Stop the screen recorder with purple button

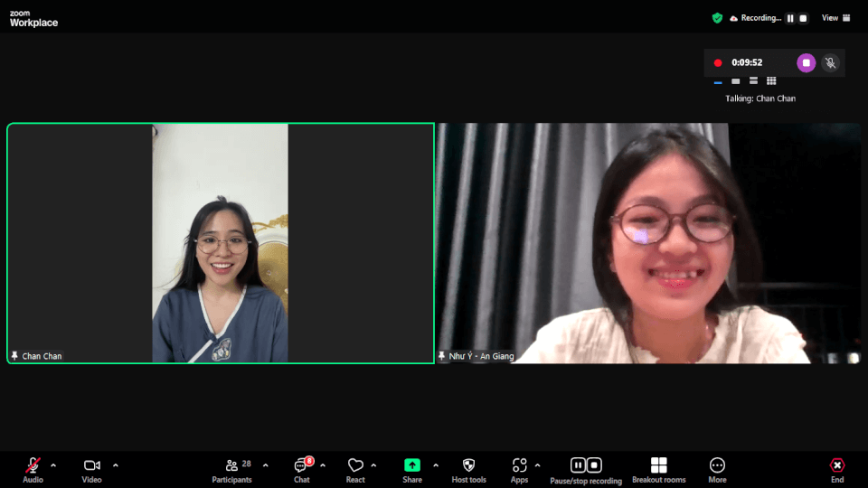click(806, 62)
